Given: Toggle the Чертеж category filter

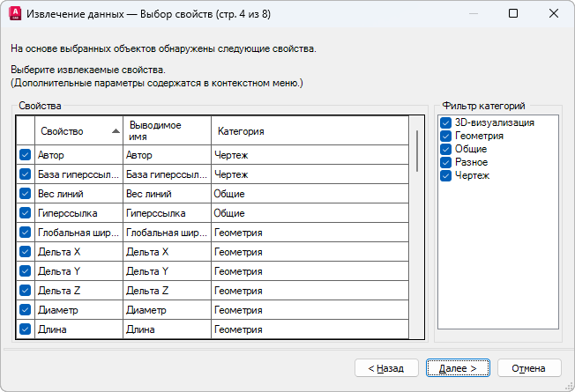Looking at the screenshot, I should [x=446, y=176].
